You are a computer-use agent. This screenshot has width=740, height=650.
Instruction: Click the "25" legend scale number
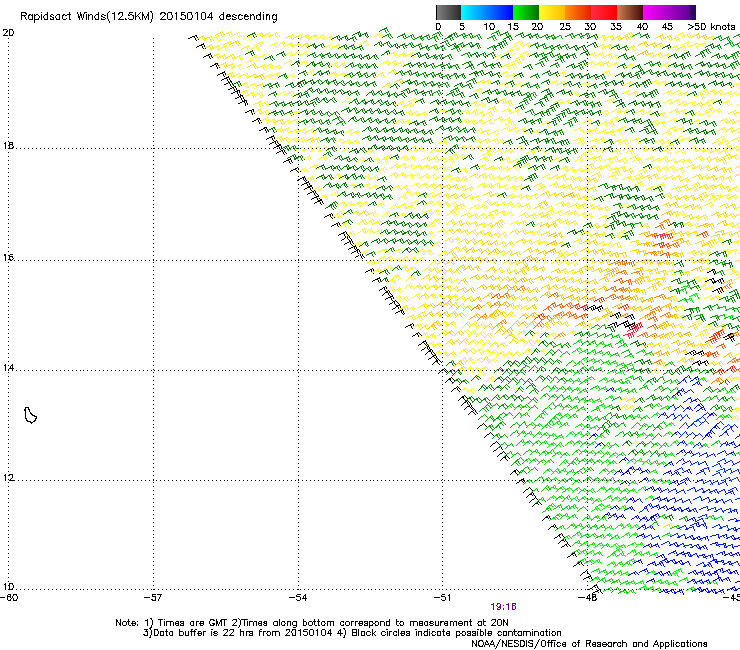(565, 27)
